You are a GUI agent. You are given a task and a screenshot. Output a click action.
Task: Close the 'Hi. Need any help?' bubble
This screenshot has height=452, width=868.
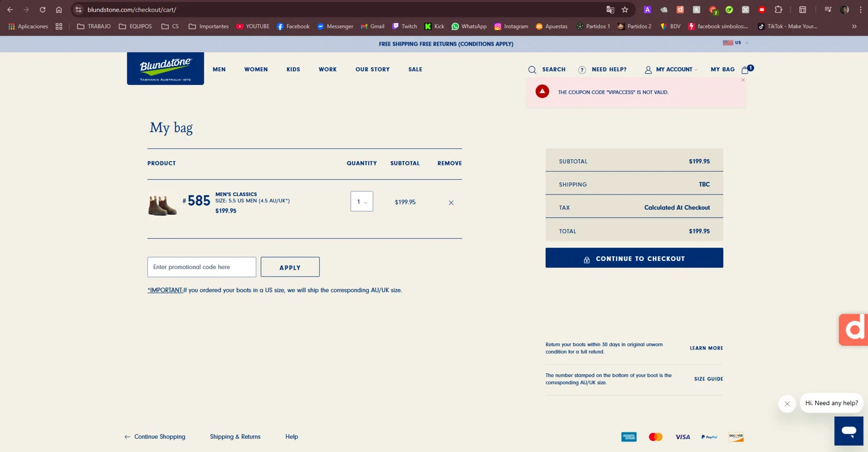click(787, 404)
